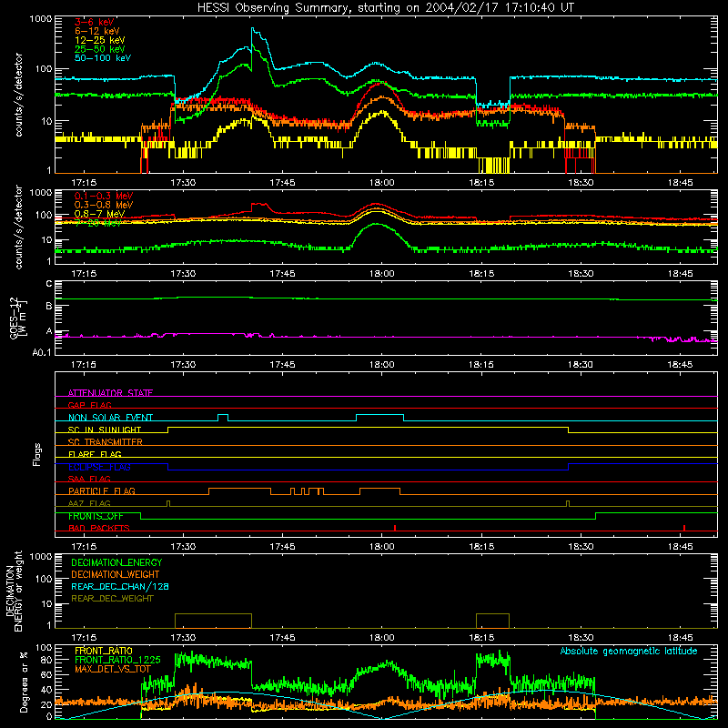Click the AAZ_FLAG pulse near 18:28
The height and width of the screenshot is (728, 728).
coord(568,503)
